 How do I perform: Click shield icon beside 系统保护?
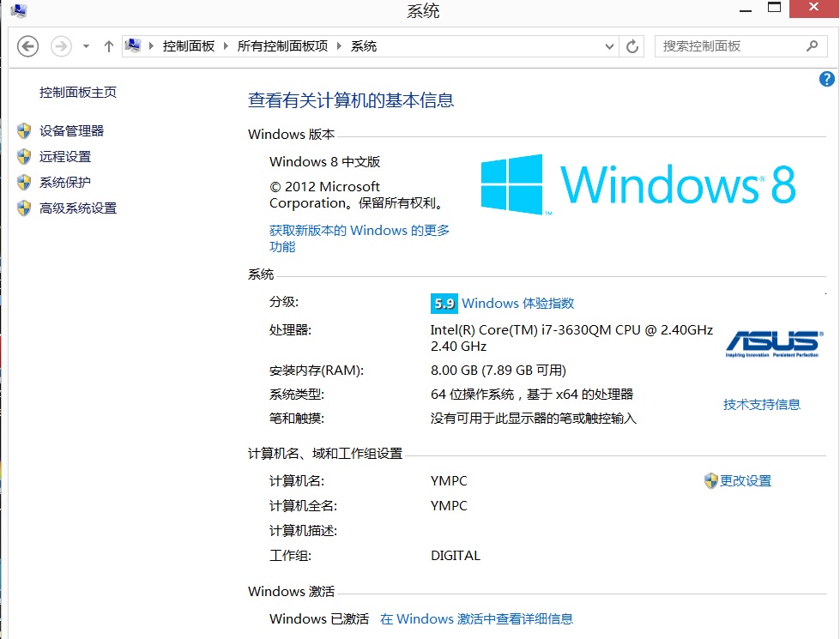click(23, 182)
